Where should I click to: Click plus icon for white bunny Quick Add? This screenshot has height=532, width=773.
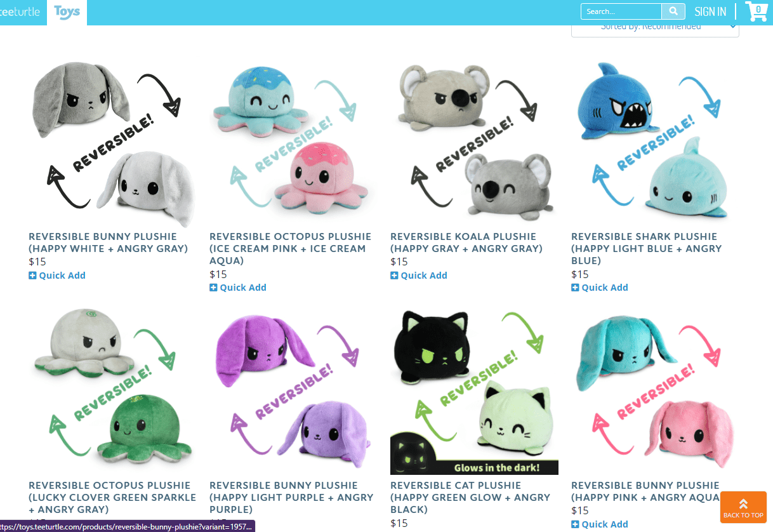coord(32,276)
